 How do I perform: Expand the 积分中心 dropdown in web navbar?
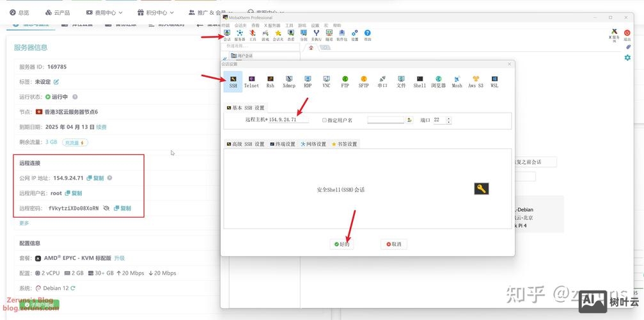coord(155,13)
